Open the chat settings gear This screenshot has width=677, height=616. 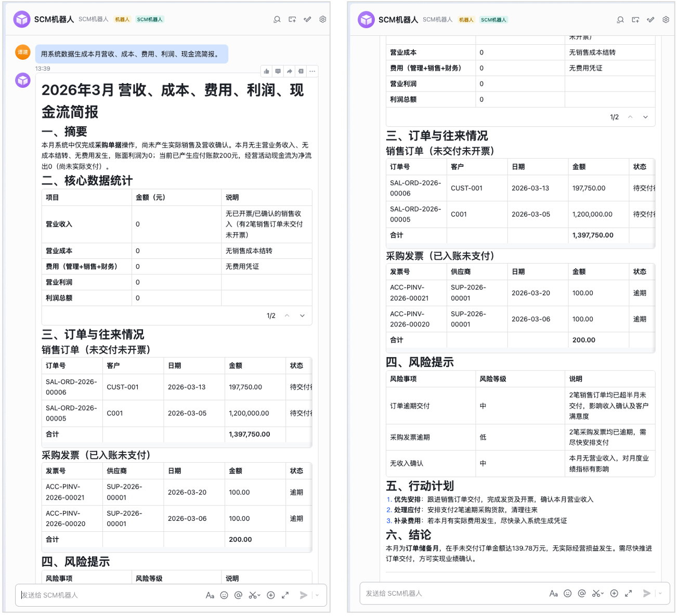tap(322, 19)
